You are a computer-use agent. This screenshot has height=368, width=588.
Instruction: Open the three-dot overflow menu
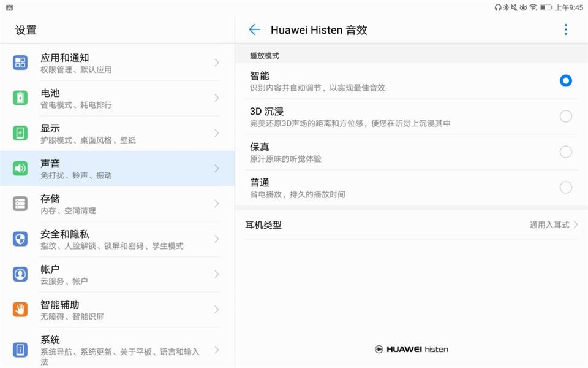(x=565, y=29)
